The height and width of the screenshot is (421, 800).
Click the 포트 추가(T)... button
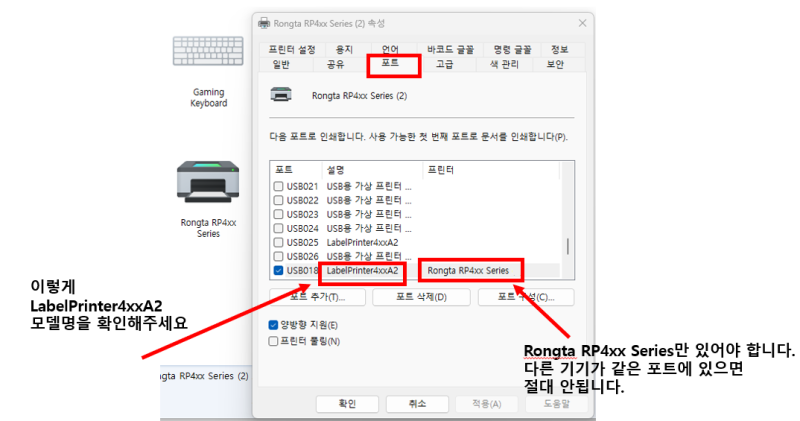318,297
